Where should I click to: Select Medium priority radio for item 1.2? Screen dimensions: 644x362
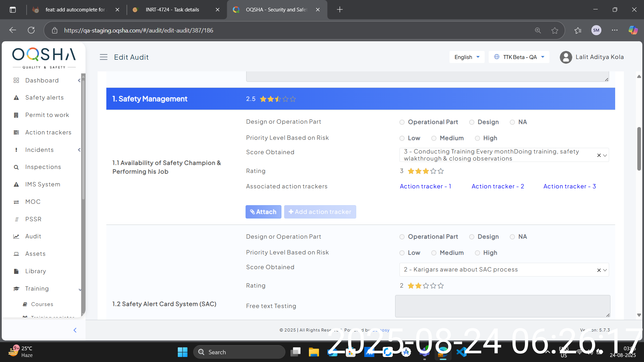click(x=434, y=253)
